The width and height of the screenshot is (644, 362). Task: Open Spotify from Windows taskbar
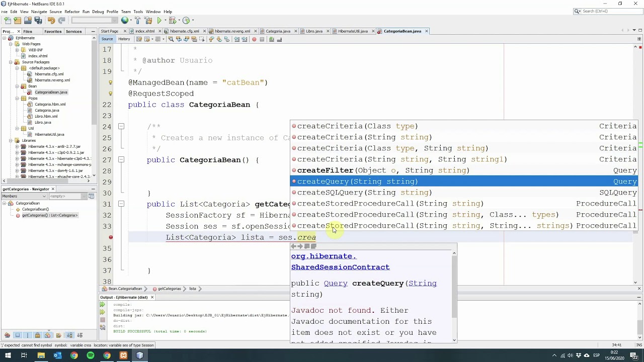coord(91,355)
